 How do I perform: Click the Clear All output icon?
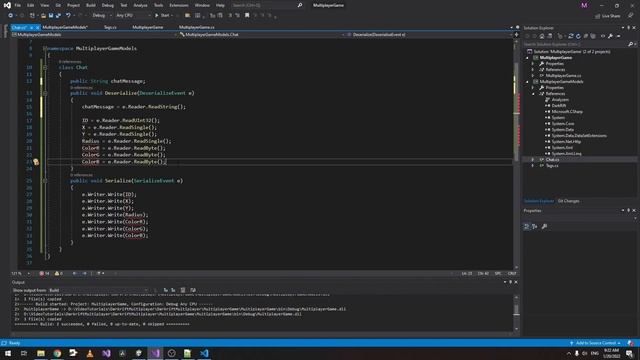coord(183,290)
